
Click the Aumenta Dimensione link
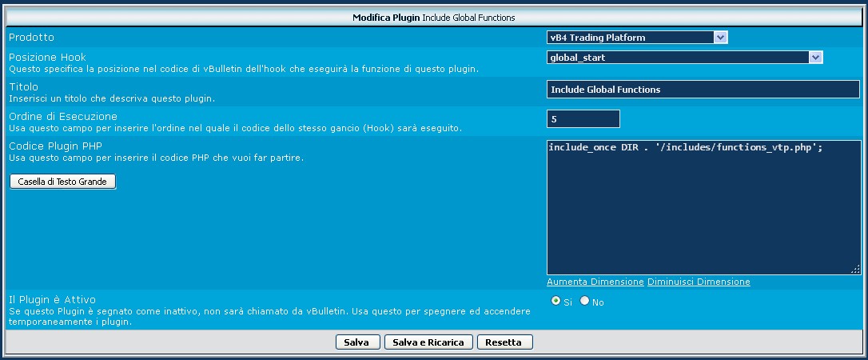coord(595,282)
